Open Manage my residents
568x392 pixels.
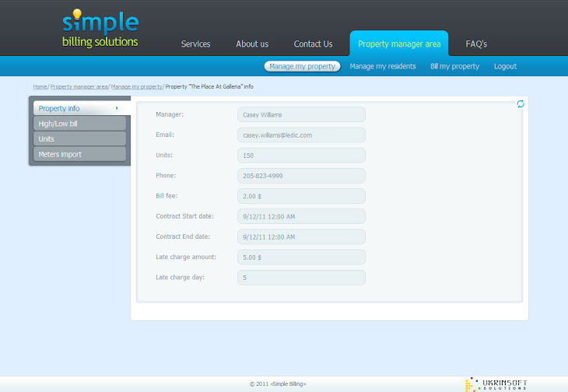383,66
